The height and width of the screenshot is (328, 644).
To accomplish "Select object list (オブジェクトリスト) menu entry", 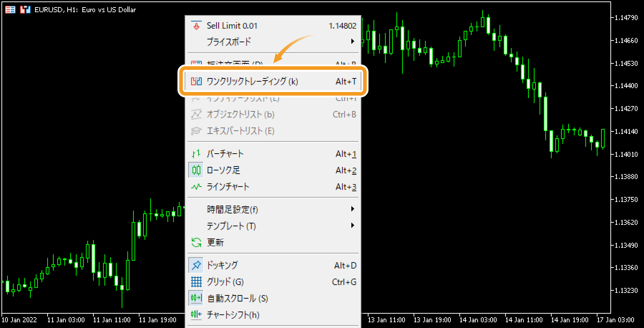I will tap(240, 115).
